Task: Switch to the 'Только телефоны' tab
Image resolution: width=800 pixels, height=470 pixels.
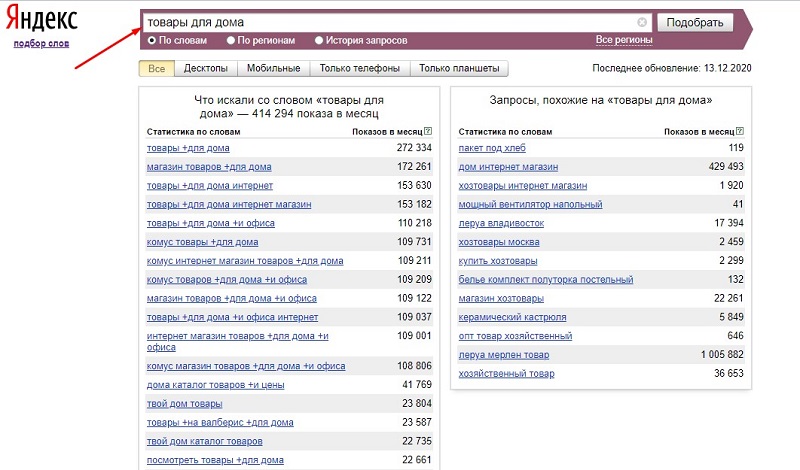Action: click(x=359, y=69)
